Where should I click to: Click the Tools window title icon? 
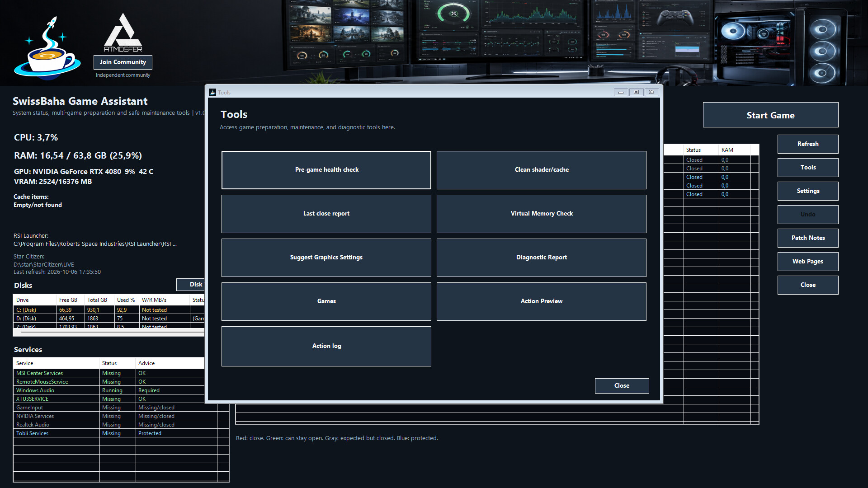pos(212,92)
